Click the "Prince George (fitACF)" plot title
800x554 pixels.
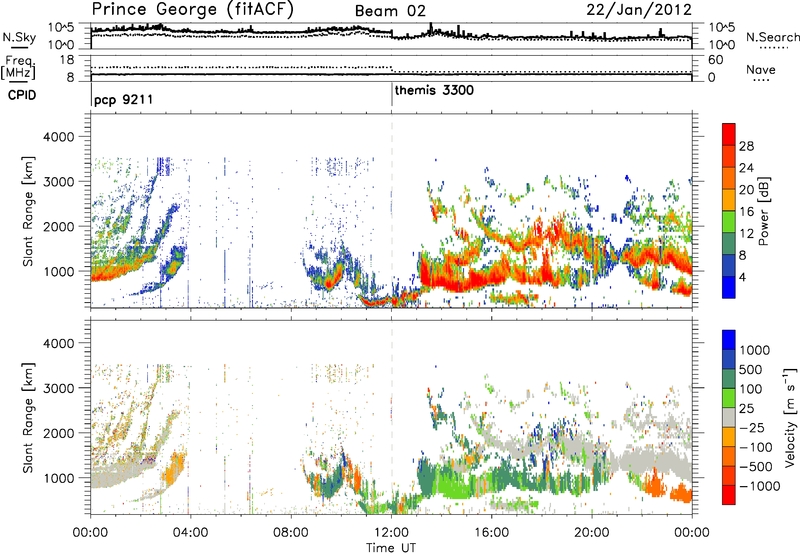pyautogui.click(x=192, y=10)
